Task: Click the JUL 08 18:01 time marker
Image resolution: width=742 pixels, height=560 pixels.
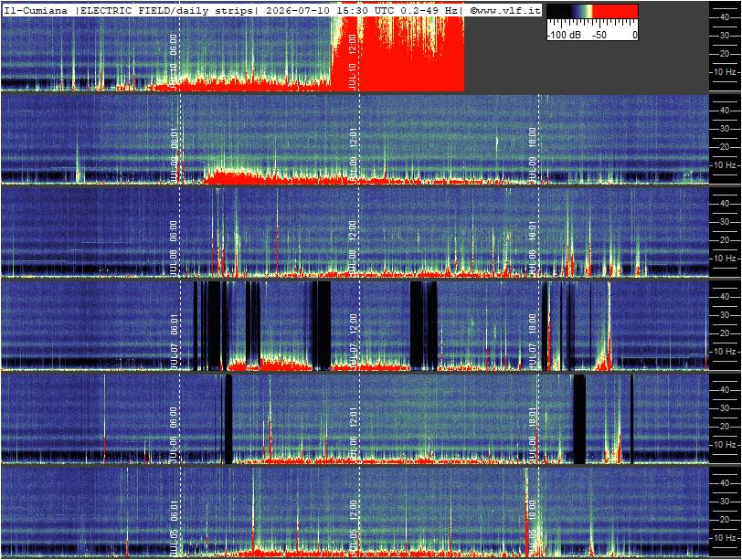Action: point(532,248)
